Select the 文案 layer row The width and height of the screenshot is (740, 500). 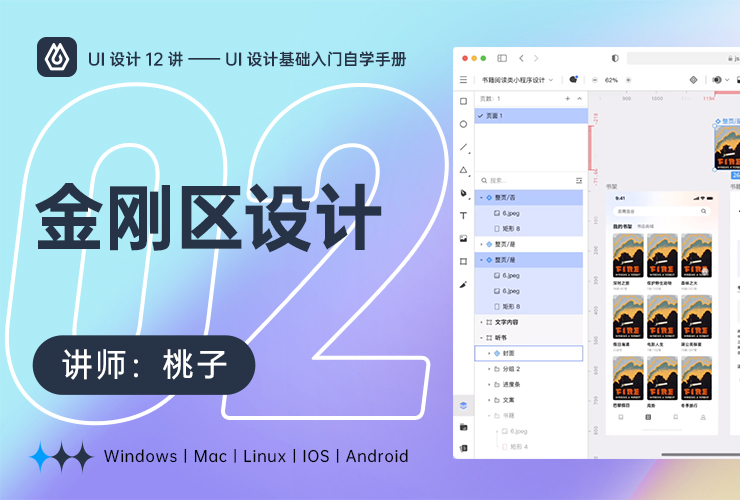coord(529,400)
